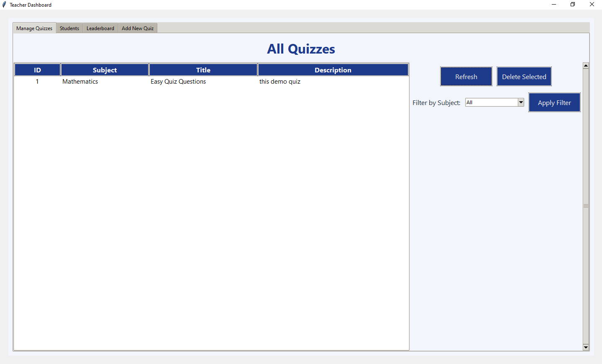Click the scrollbar up arrow
This screenshot has width=602, height=364.
pyautogui.click(x=586, y=65)
